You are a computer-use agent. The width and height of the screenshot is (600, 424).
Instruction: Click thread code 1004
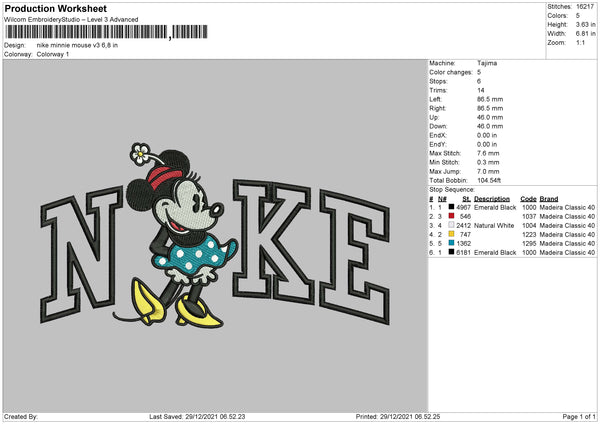(529, 226)
